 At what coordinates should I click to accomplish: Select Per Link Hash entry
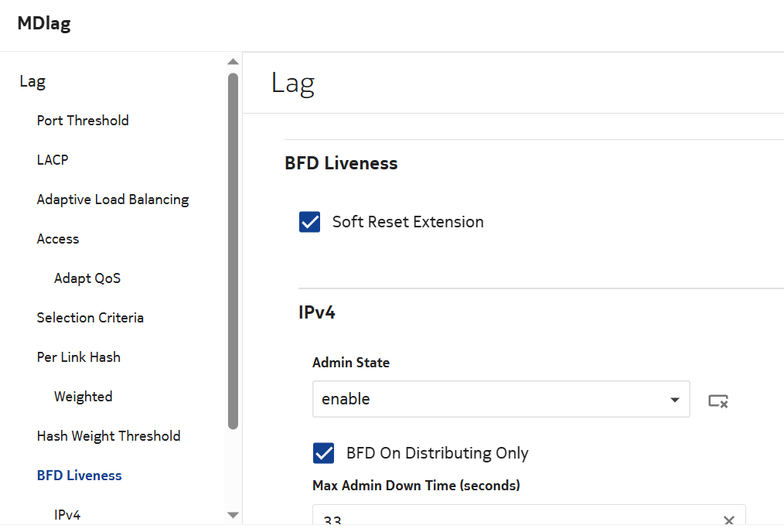click(78, 357)
